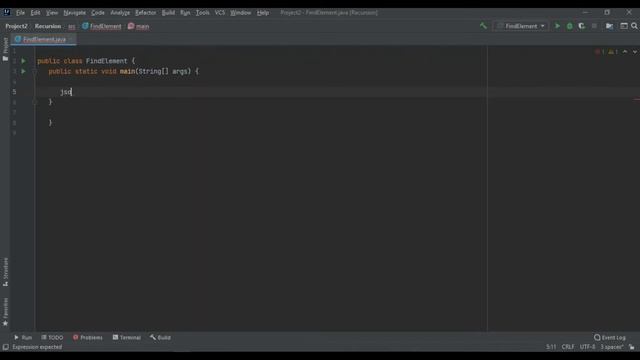Open the Edit menu

35,13
